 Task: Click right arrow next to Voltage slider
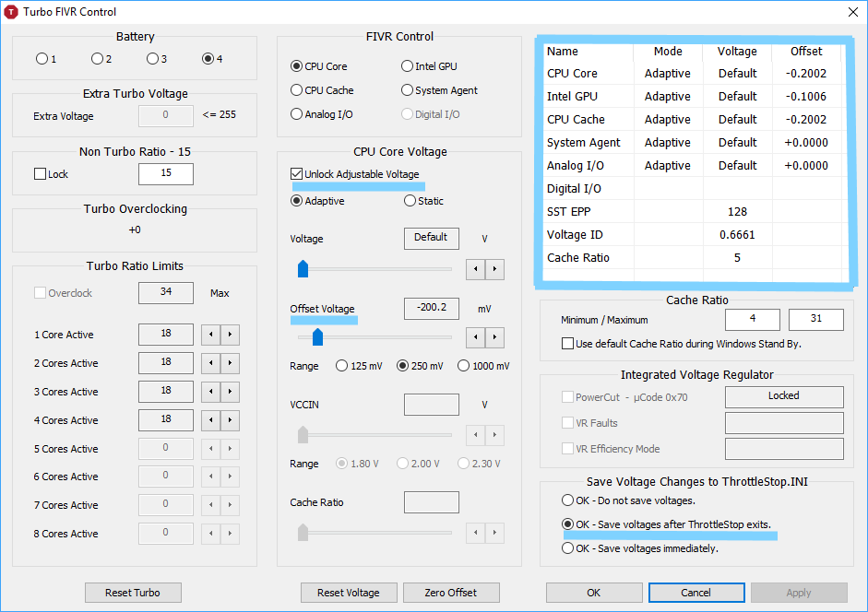point(495,269)
